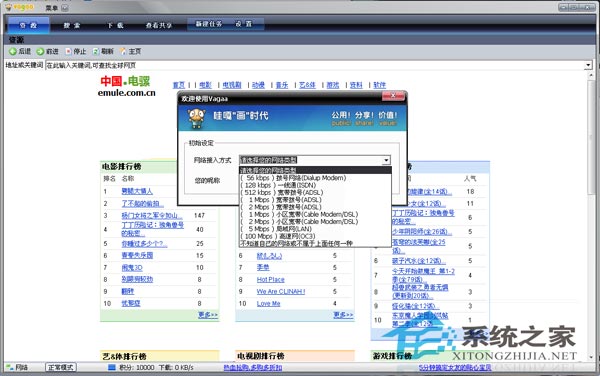
Task: Click the 正常模式 button in status bar
Action: pos(61,367)
